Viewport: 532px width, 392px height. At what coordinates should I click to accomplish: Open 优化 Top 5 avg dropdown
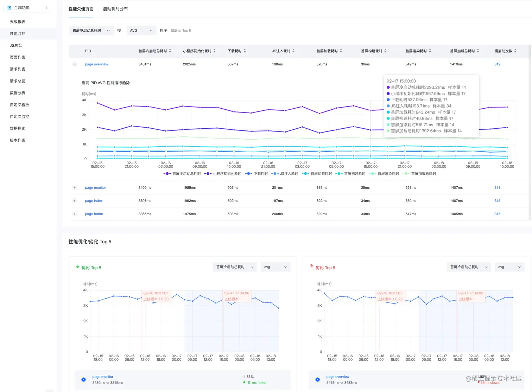pyautogui.click(x=275, y=267)
